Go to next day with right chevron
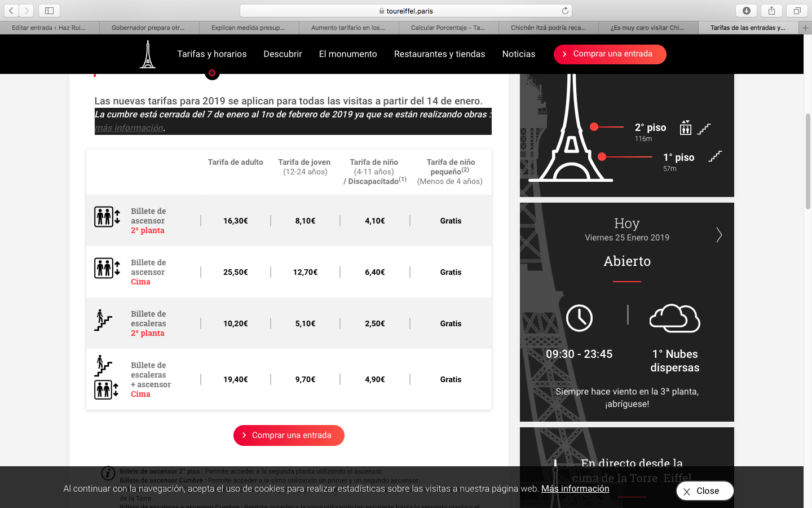The image size is (812, 508). [x=719, y=235]
